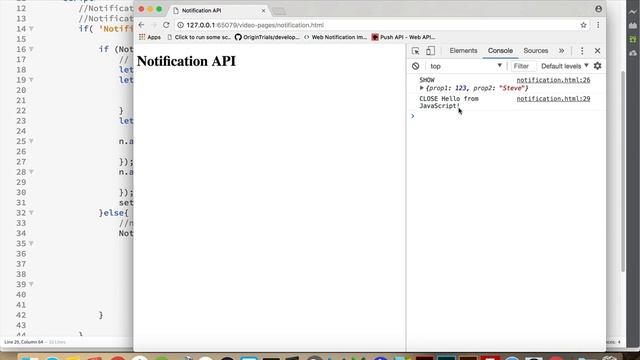This screenshot has height=360, width=640.
Task: Collapse the code fold arrow at line 39
Action: click(31, 284)
